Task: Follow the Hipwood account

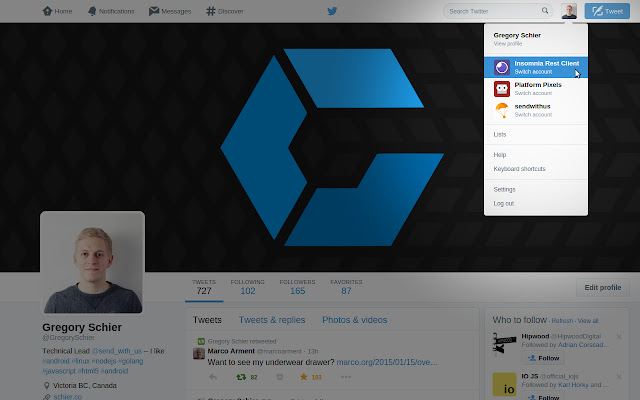Action: point(543,358)
